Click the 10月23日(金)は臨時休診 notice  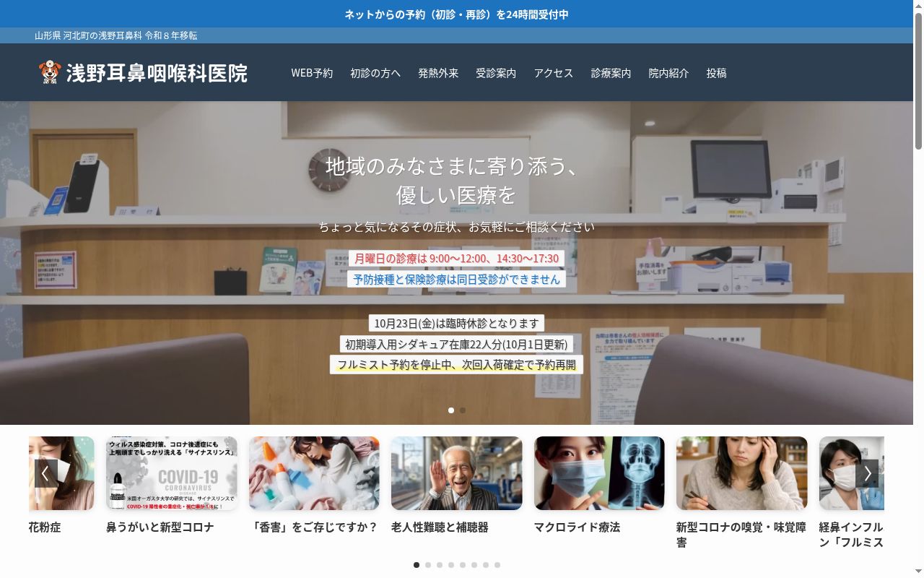[x=456, y=323]
